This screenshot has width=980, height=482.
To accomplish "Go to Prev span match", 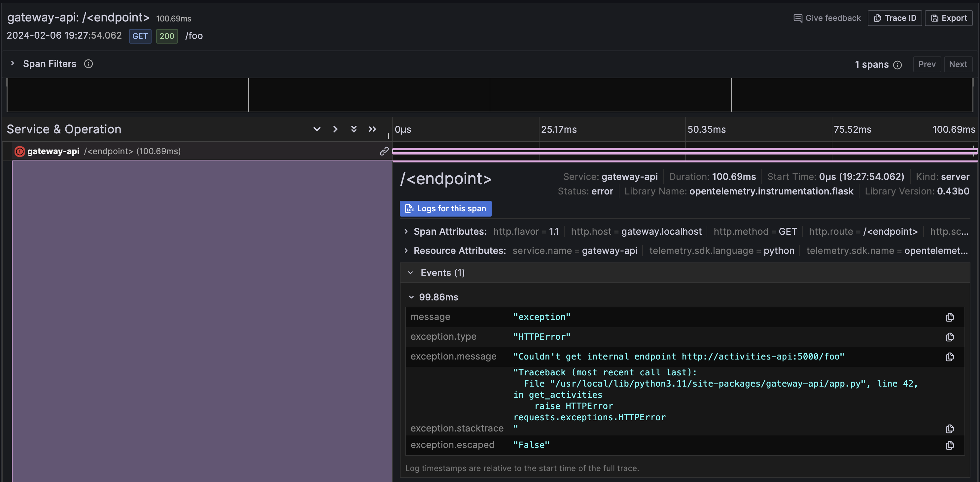I will [927, 64].
